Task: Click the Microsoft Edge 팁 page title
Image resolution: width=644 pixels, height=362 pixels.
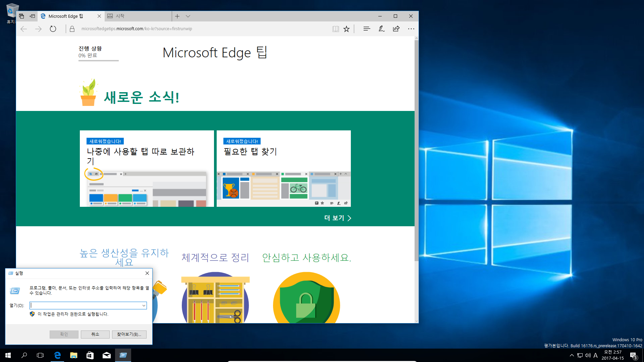Action: [x=215, y=53]
